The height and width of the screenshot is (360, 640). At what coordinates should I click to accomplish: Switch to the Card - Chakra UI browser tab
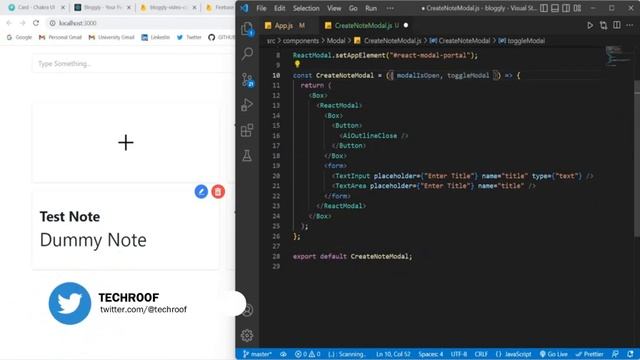[x=37, y=7]
